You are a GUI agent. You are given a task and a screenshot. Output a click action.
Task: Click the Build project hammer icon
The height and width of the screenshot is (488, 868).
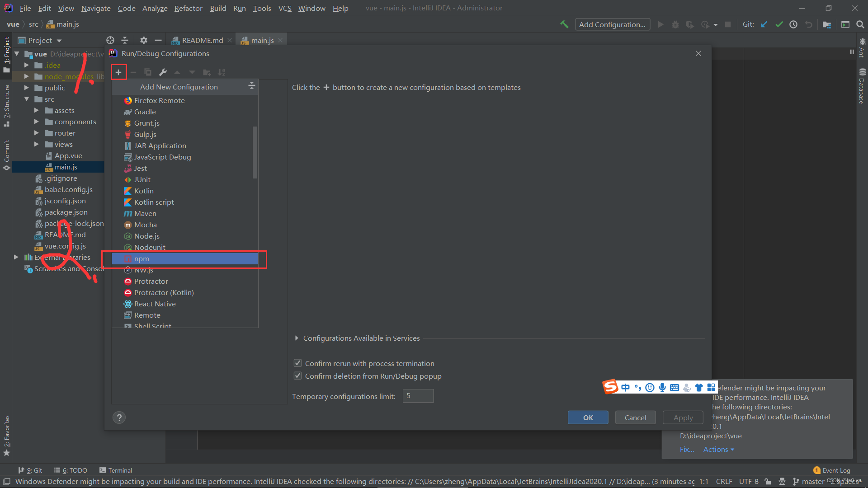[564, 24]
